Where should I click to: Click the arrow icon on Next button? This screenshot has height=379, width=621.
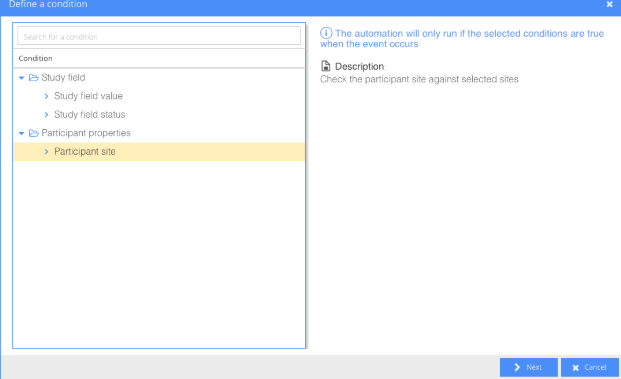point(517,367)
